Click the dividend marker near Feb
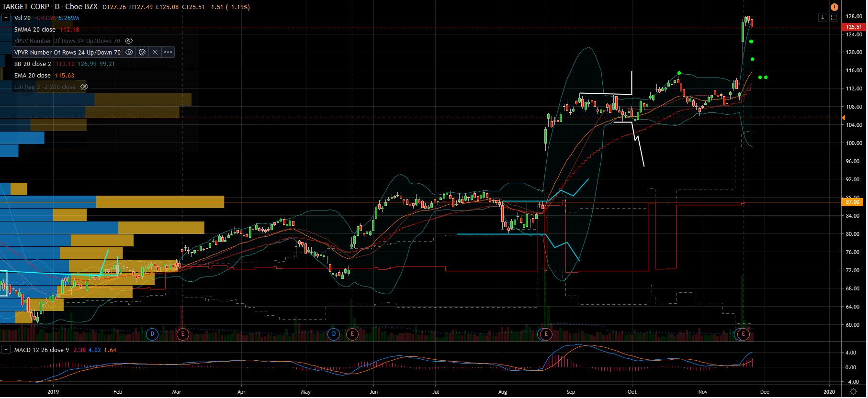868x398 pixels. [x=152, y=334]
